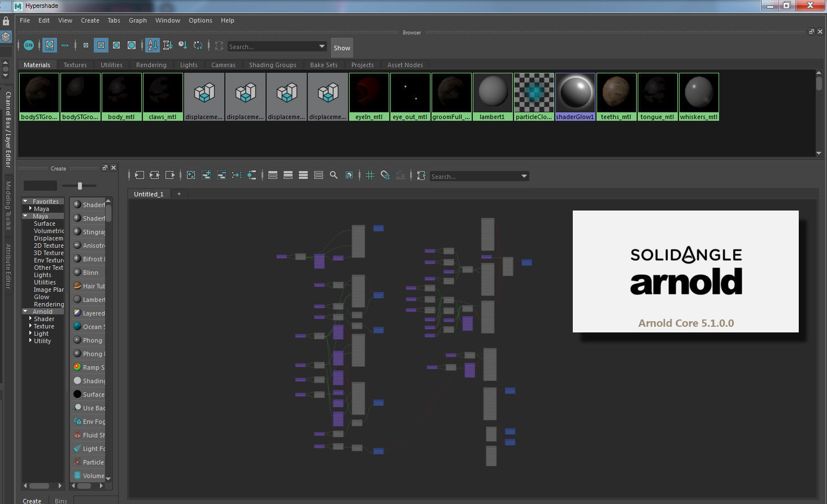Click the magnifier filter icon in graph toolbar

tap(334, 176)
